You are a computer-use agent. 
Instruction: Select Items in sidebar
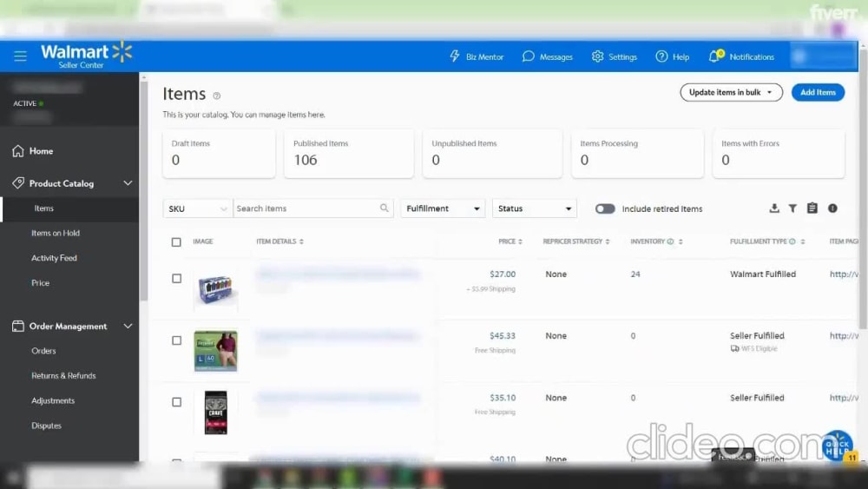(x=43, y=208)
